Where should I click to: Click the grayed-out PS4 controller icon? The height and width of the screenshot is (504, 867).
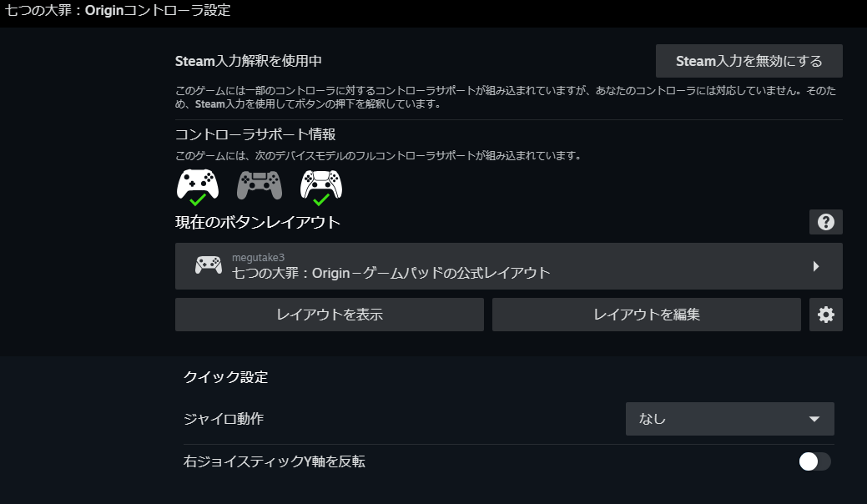[260, 184]
